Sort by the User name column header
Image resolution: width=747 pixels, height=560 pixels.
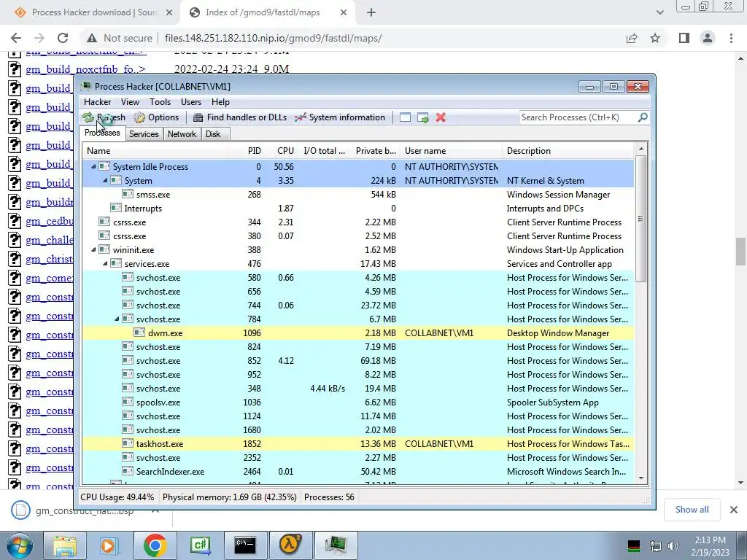tap(451, 150)
